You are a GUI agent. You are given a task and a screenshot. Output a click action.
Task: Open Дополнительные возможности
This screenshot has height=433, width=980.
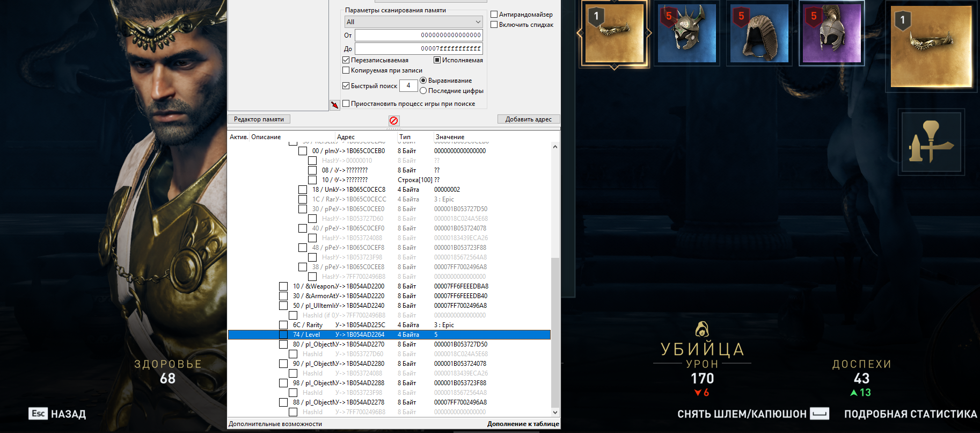[x=275, y=424]
